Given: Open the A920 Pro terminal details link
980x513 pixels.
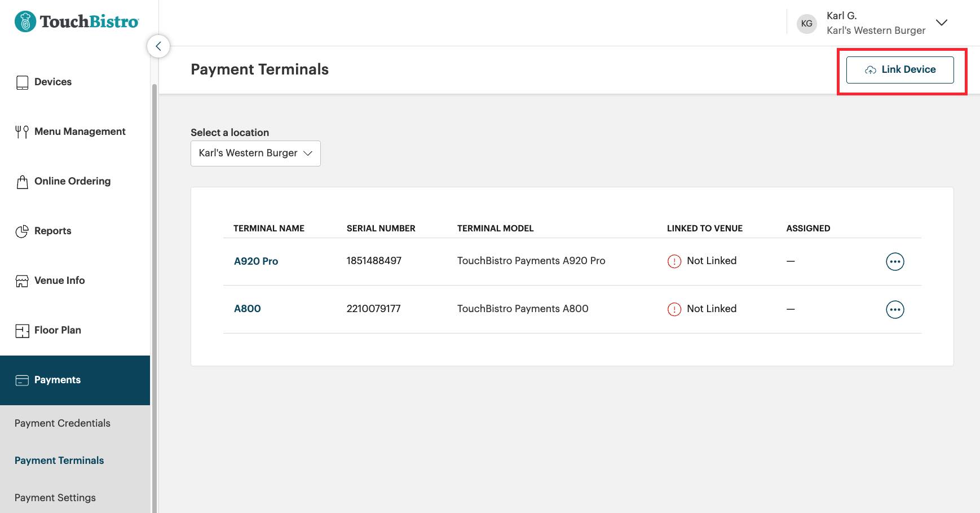Looking at the screenshot, I should (x=256, y=261).
